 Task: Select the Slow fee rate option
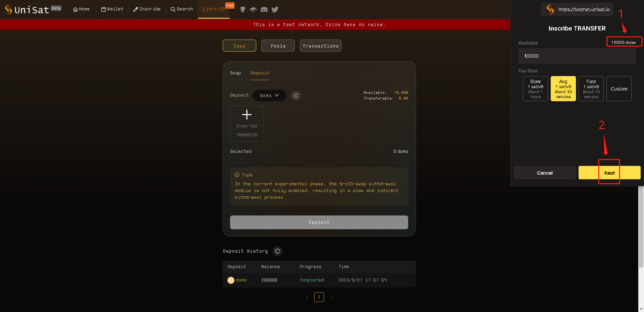[x=535, y=89]
